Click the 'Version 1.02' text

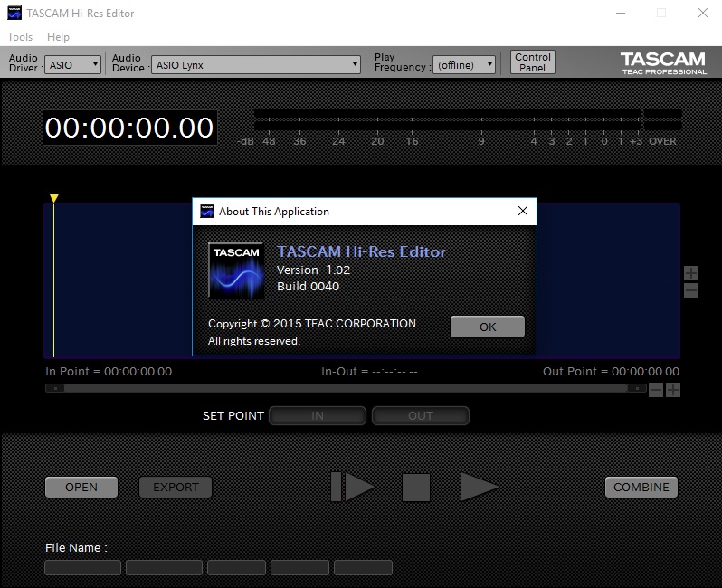313,270
